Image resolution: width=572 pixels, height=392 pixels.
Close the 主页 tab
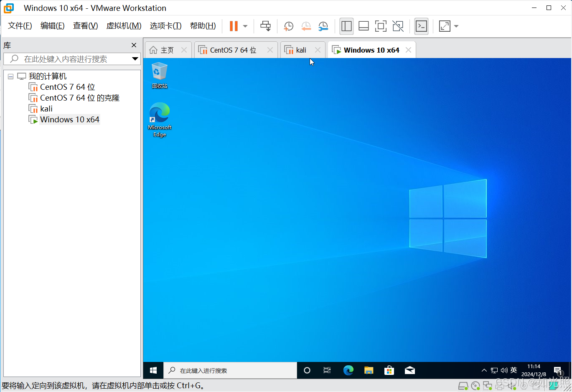[x=184, y=50]
